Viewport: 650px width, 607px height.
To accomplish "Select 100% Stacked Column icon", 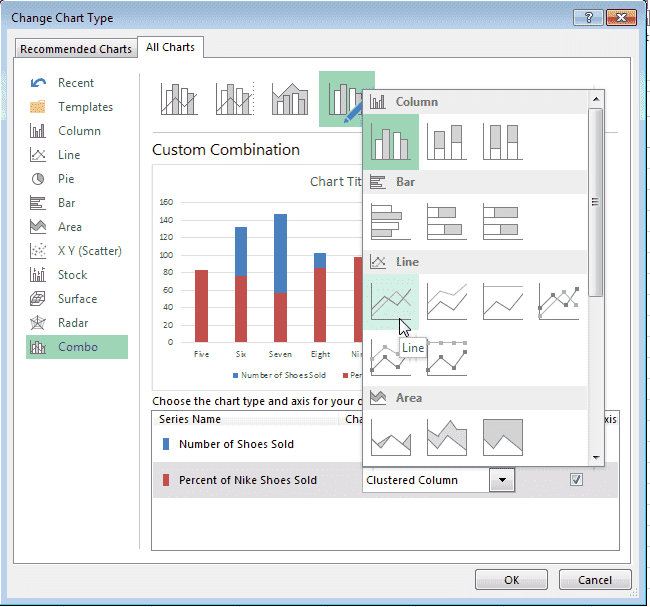I will point(503,141).
